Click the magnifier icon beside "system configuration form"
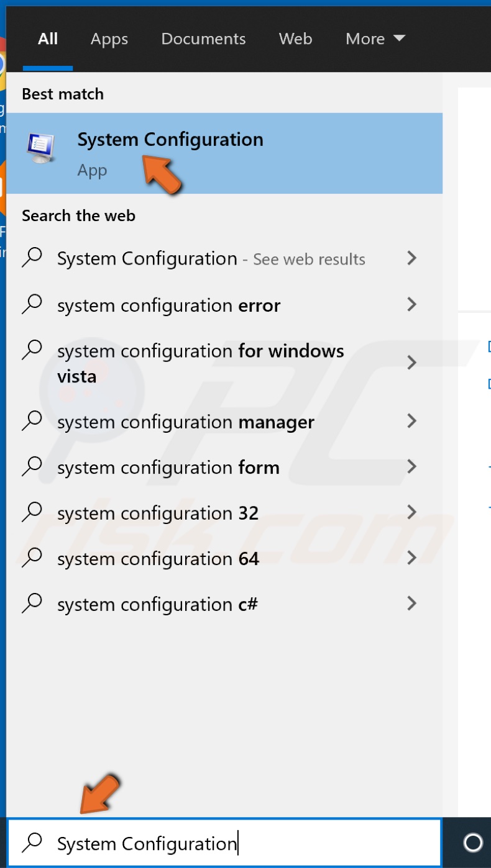Viewport: 491px width, 868px height. [x=32, y=467]
